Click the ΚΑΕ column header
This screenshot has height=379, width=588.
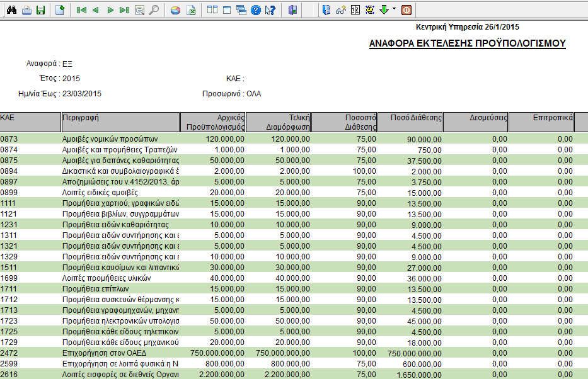tap(30, 122)
